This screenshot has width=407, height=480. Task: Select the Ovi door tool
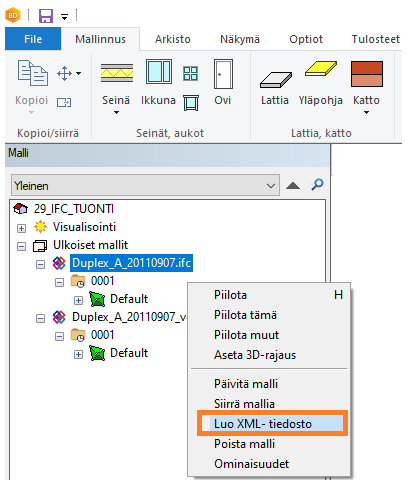click(223, 74)
